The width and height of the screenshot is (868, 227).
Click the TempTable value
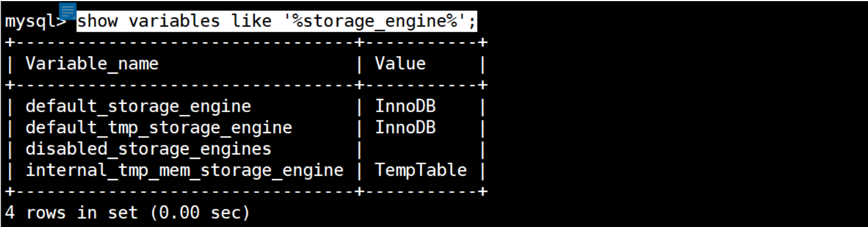click(421, 170)
